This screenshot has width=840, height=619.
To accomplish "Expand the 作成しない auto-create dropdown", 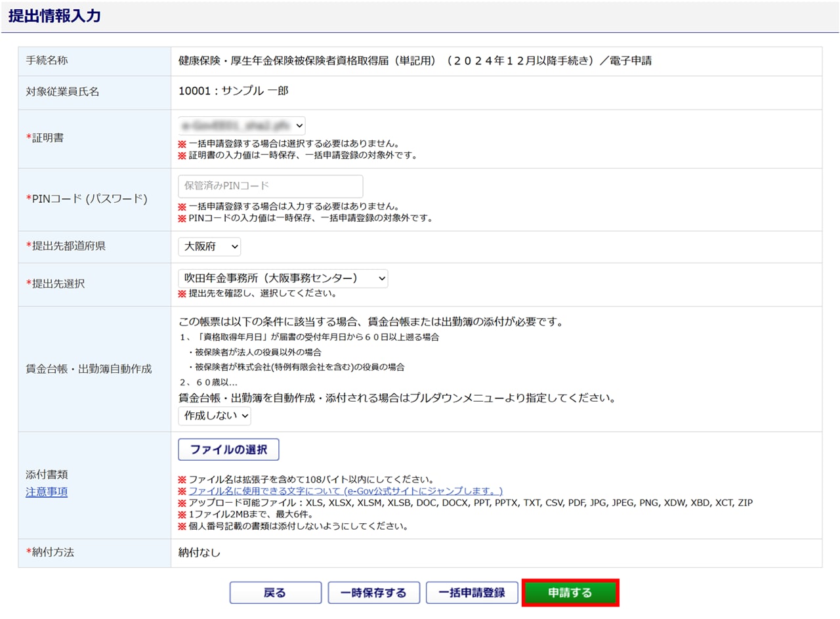I will (215, 415).
